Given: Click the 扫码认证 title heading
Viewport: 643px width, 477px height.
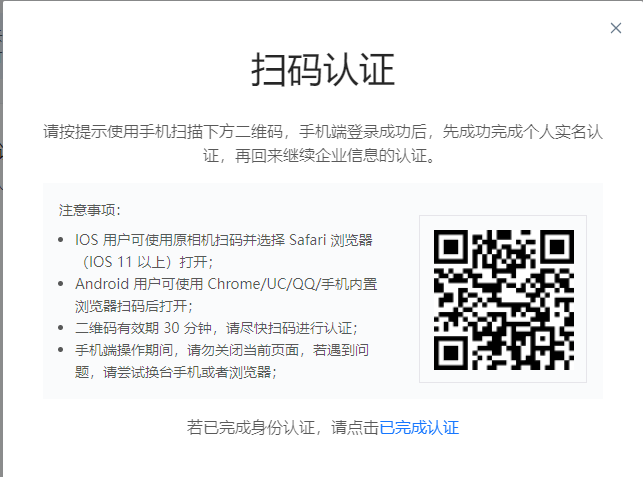Looking at the screenshot, I should 323,70.
